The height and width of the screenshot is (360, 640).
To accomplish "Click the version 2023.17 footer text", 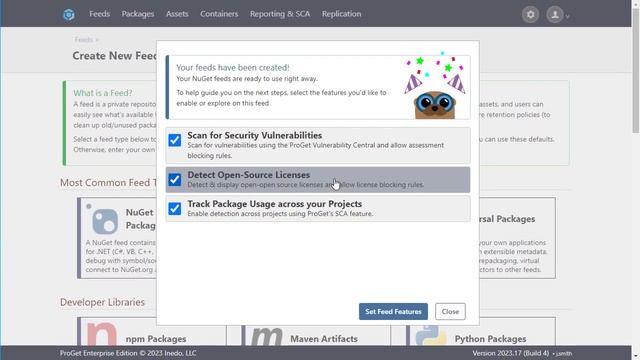I will 511,353.
